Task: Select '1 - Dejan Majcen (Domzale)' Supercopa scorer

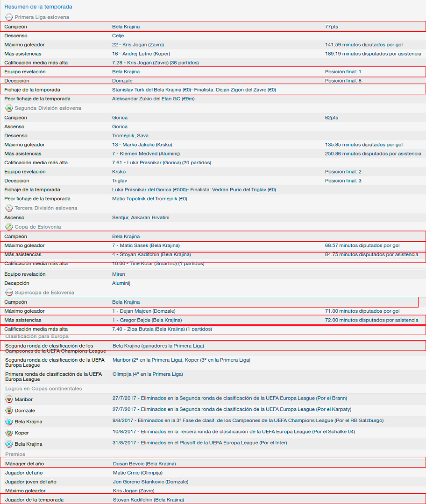Action: tap(144, 311)
